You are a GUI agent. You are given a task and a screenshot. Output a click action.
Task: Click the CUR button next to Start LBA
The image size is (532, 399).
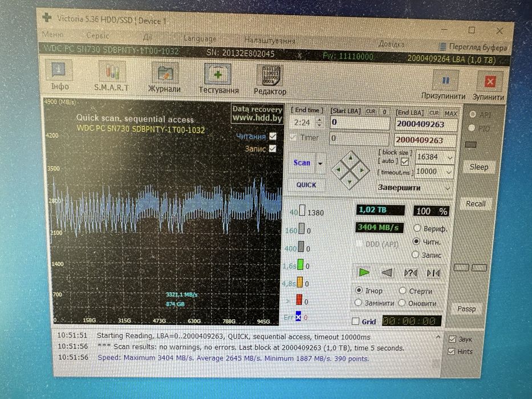click(371, 112)
